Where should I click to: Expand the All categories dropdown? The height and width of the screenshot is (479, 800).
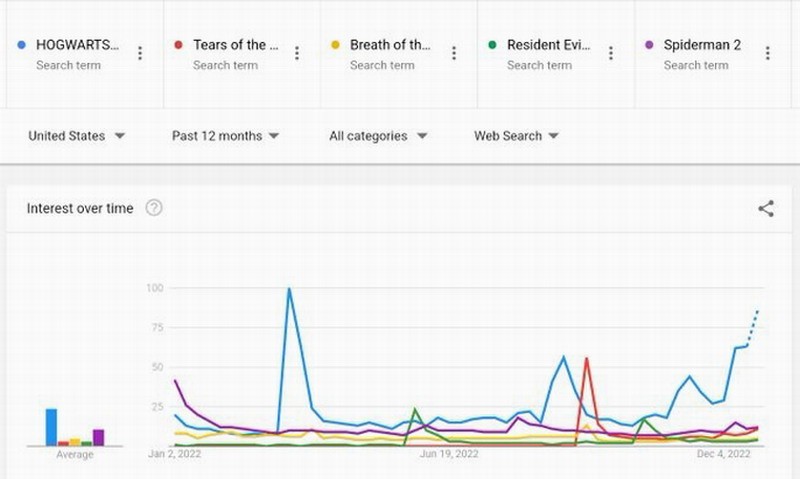tap(378, 136)
